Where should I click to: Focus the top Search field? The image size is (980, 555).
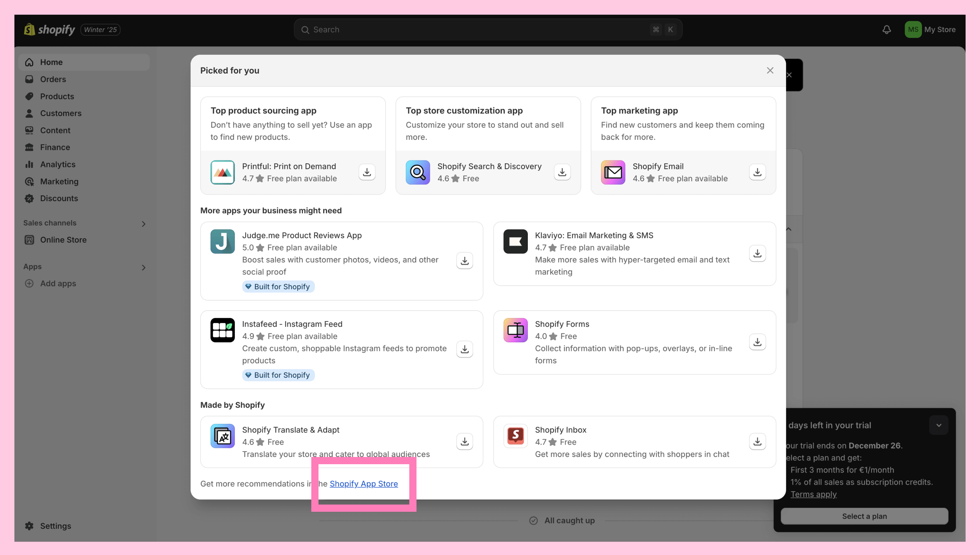click(x=480, y=30)
